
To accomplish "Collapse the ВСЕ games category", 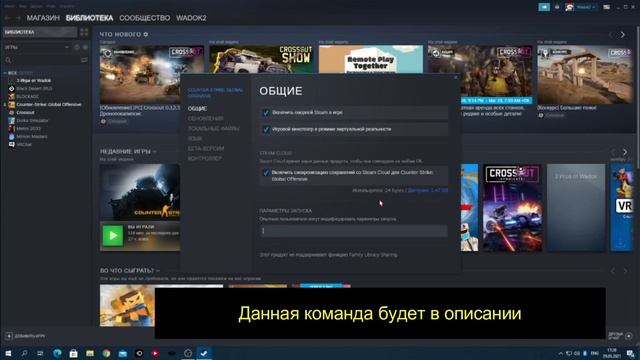I will [x=5, y=73].
